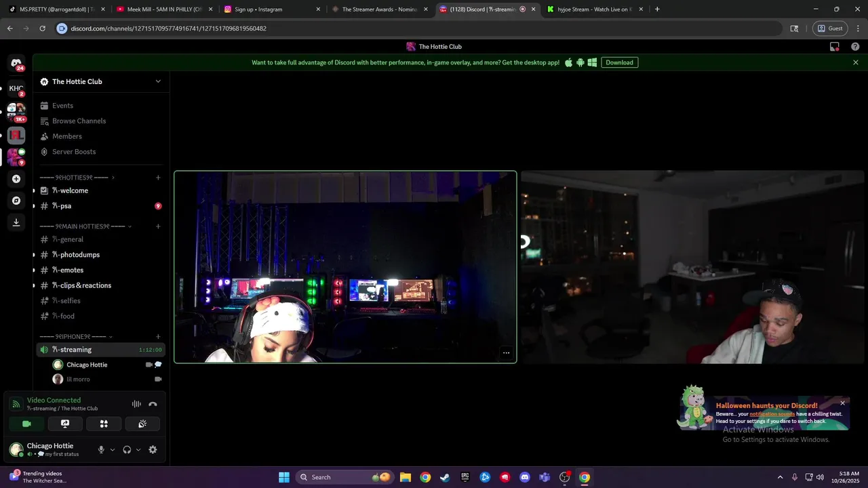
Task: Open Discord direct messages home icon
Action: tap(16, 63)
